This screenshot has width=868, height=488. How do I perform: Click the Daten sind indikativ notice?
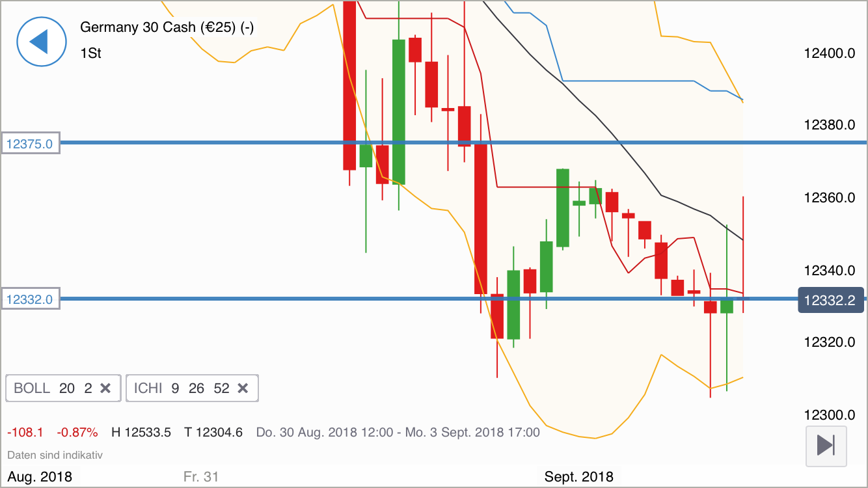[x=55, y=455]
